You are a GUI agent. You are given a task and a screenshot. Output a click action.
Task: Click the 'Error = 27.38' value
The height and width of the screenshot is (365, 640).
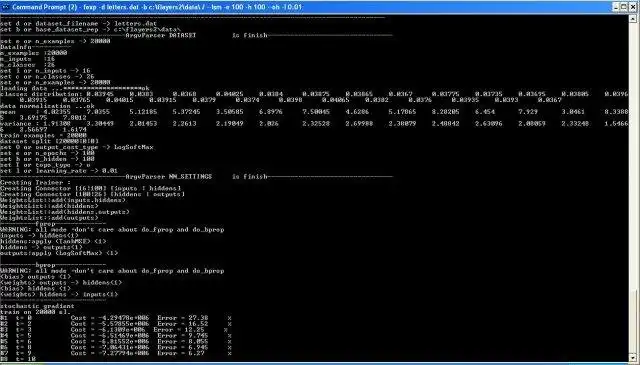click(x=183, y=317)
